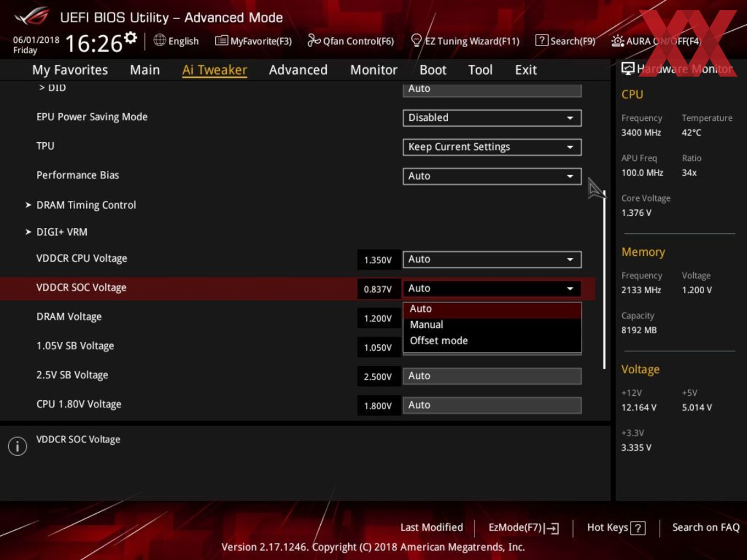
Task: Open Performance Bias dropdown
Action: point(492,176)
